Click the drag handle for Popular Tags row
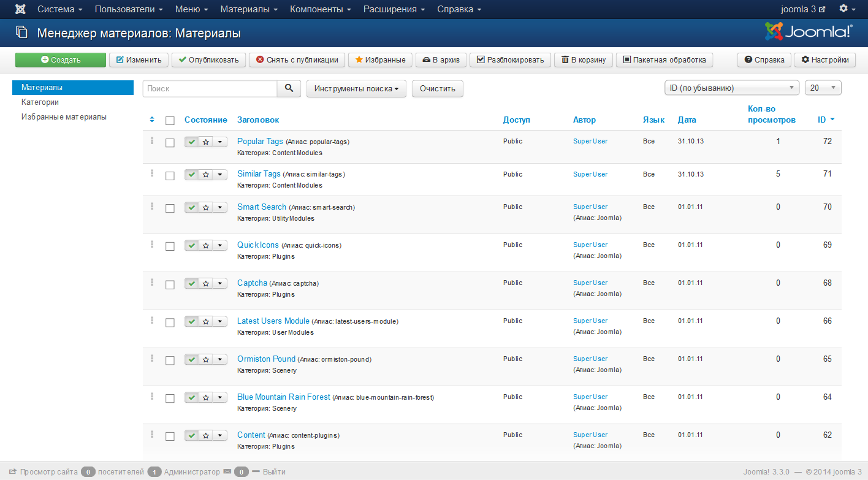 point(151,142)
